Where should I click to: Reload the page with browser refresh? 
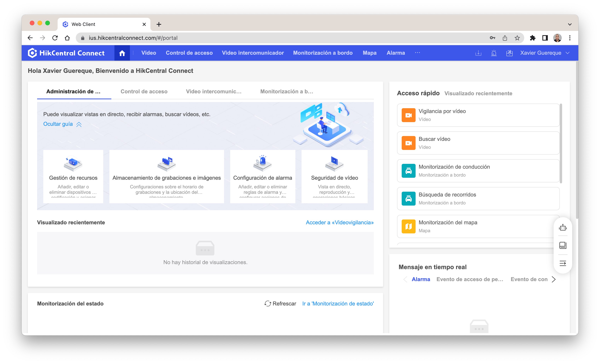coord(55,38)
